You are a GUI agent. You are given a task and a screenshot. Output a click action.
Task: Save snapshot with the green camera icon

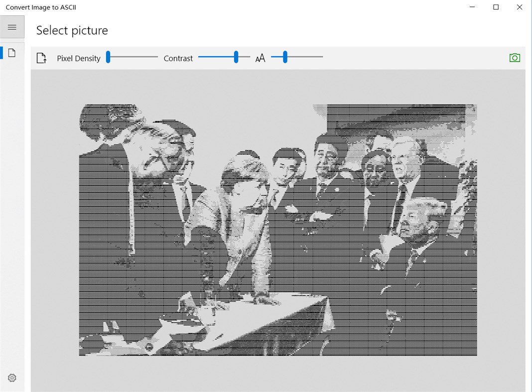(515, 58)
